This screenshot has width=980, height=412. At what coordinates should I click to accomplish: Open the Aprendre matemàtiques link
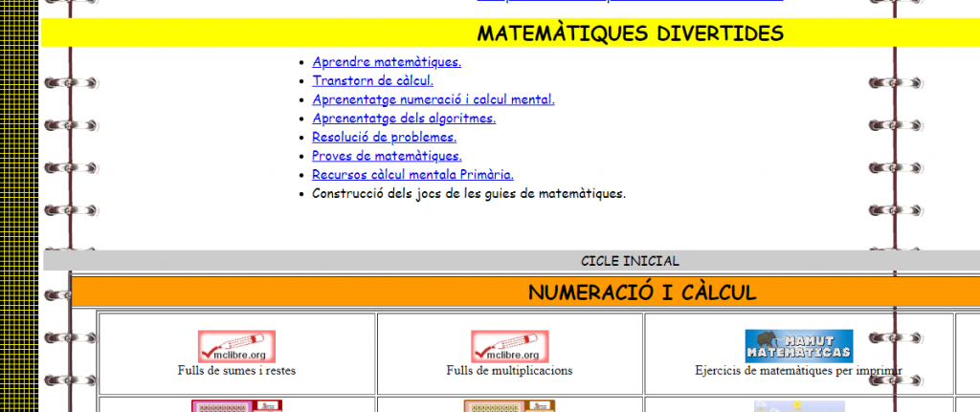point(386,62)
